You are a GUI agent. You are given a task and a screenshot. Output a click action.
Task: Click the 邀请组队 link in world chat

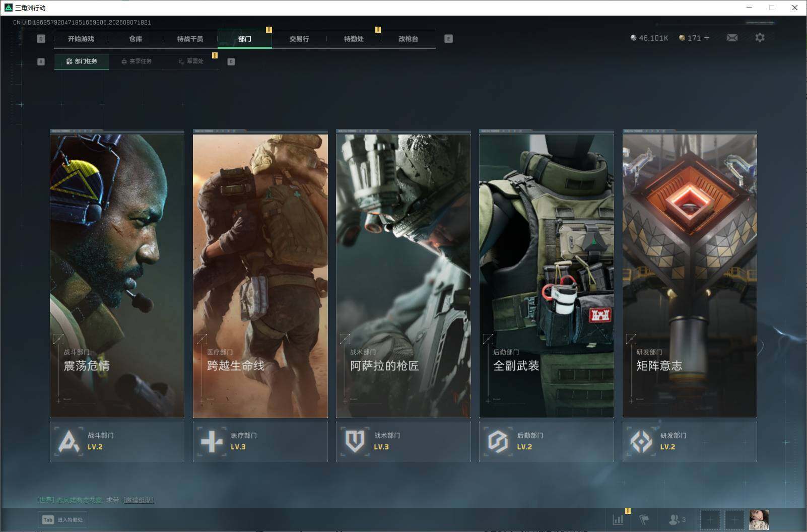(139, 500)
